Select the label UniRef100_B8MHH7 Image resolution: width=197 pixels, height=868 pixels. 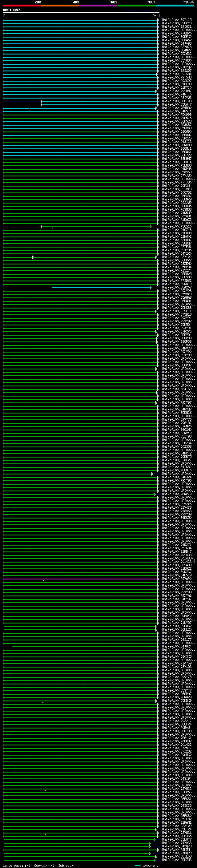click(x=176, y=159)
